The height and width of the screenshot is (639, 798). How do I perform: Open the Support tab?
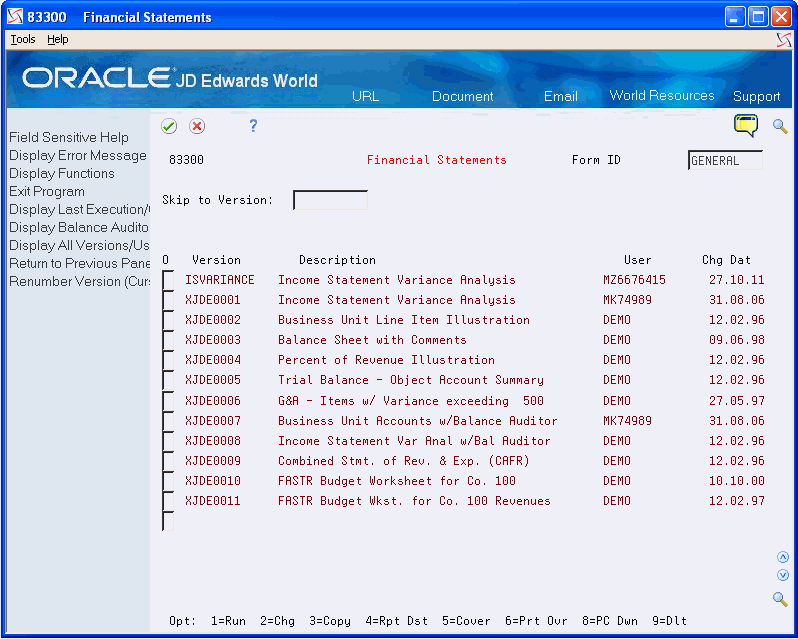[x=756, y=97]
